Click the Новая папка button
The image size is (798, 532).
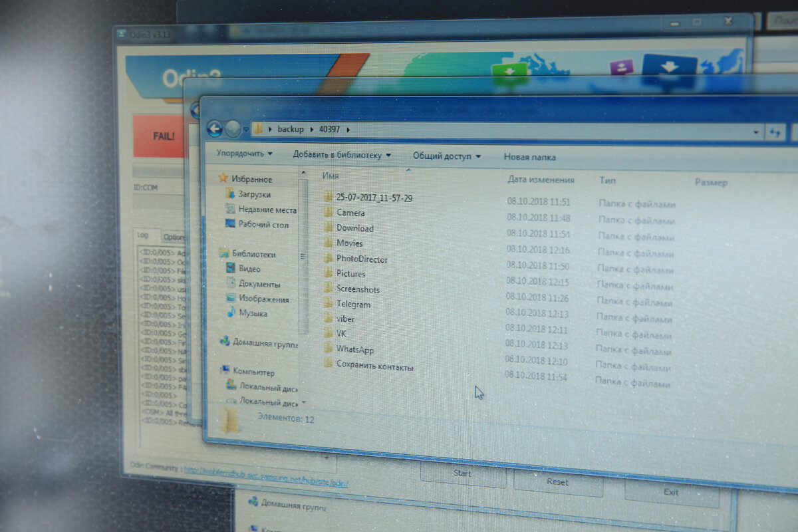[x=529, y=158]
